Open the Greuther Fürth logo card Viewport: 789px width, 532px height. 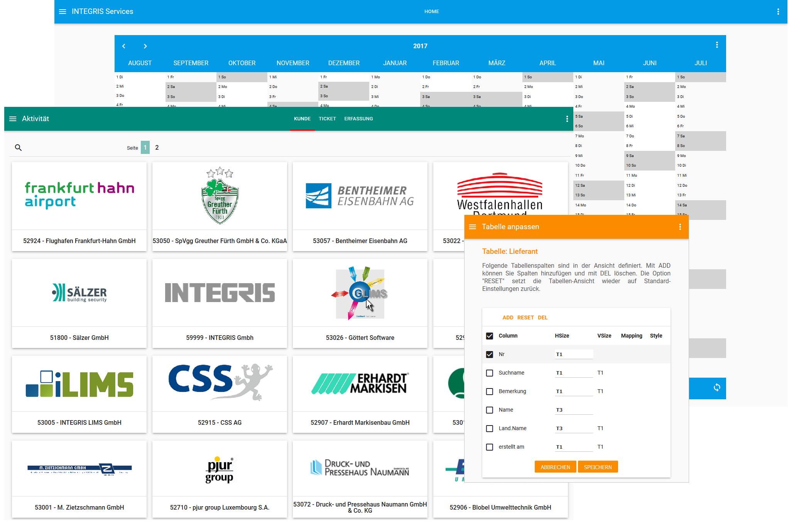click(x=220, y=196)
